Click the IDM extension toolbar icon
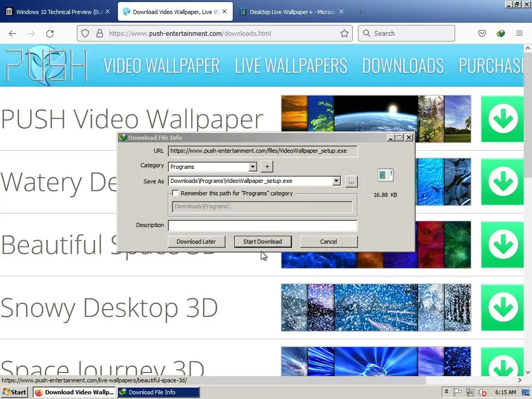 point(500,33)
